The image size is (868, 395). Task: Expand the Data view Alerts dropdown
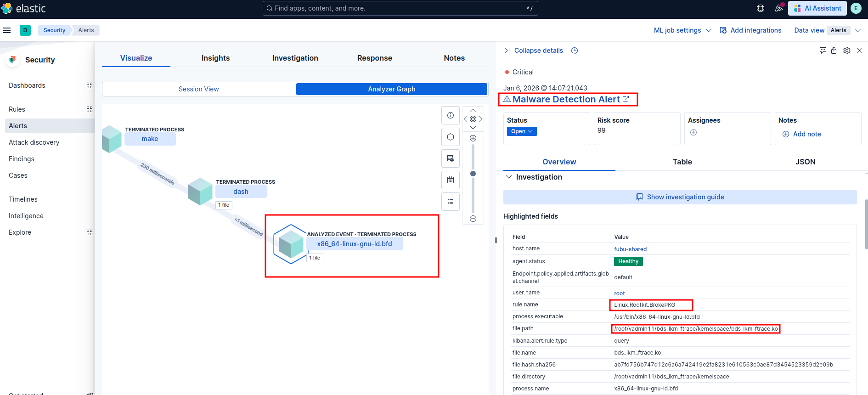coord(857,30)
